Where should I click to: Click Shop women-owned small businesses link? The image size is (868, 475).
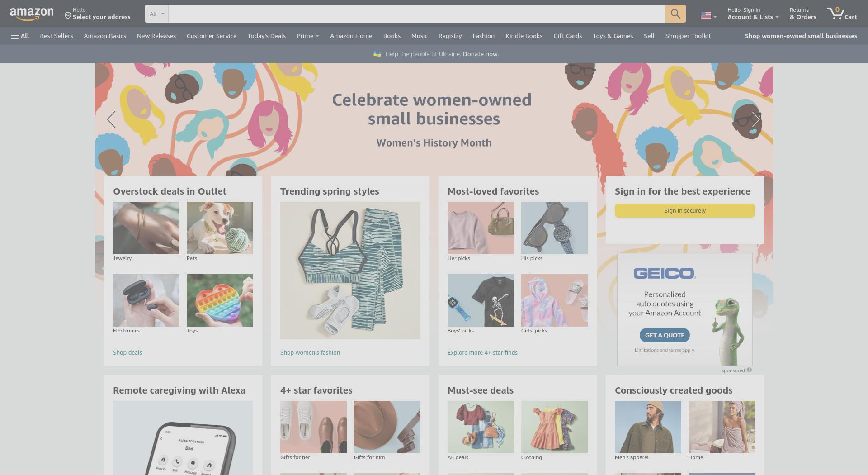[x=801, y=36]
